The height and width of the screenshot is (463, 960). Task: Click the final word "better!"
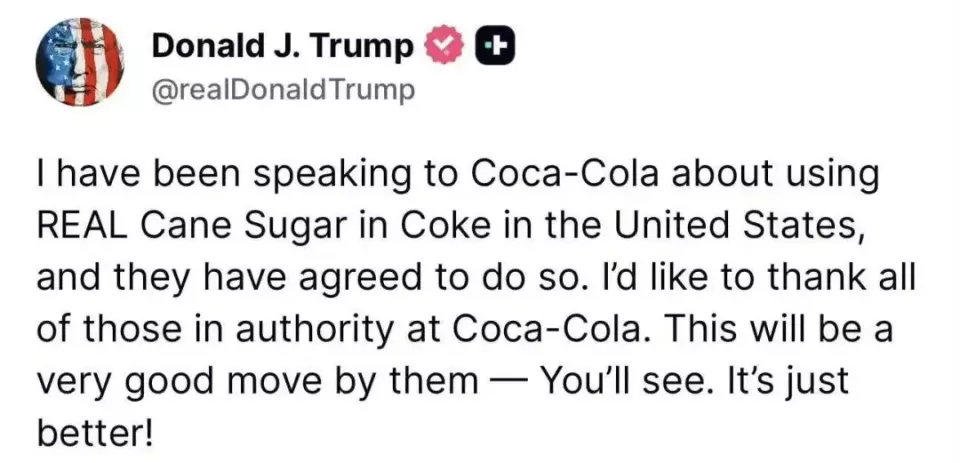tap(94, 433)
